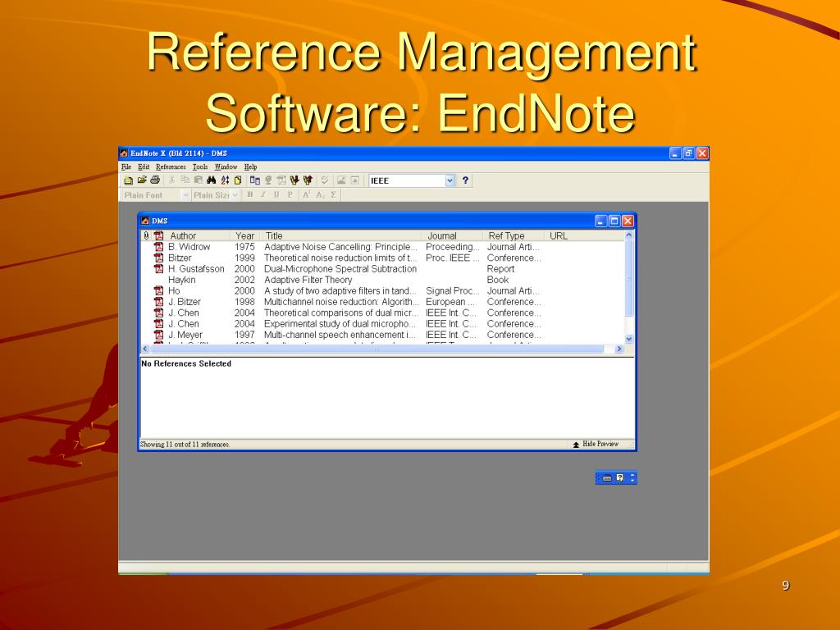This screenshot has width=840, height=630.
Task: Open the Edit menu
Action: click(x=144, y=167)
